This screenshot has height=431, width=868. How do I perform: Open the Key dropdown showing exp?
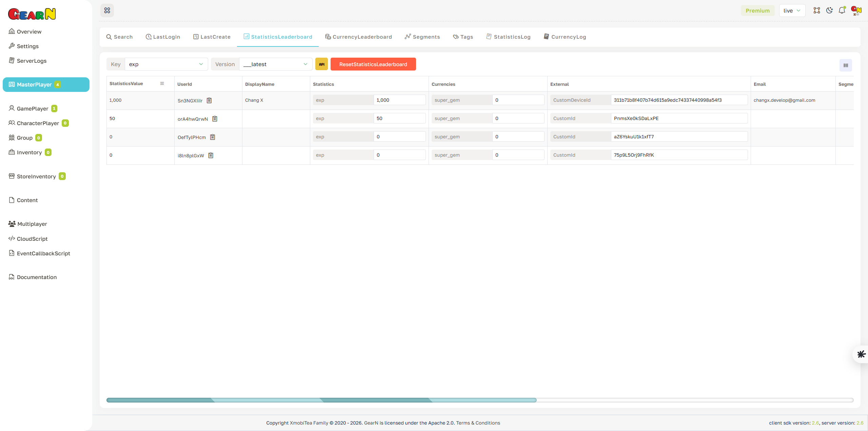(166, 64)
